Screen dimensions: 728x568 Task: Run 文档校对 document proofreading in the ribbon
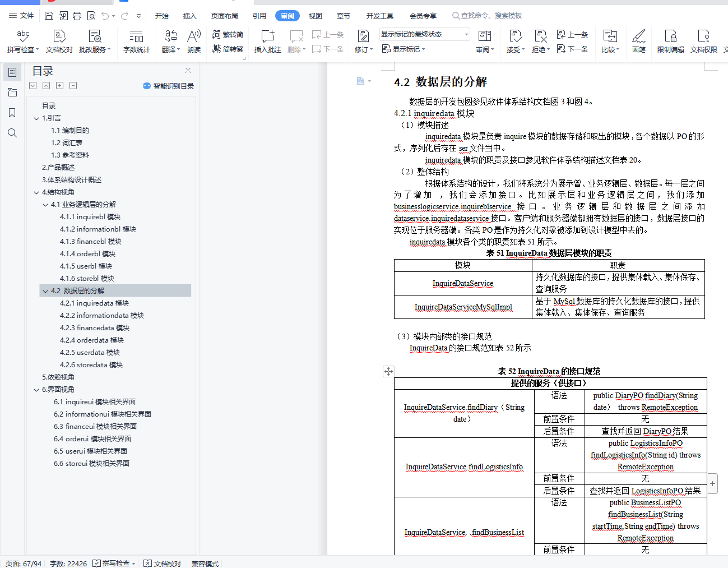(x=59, y=41)
